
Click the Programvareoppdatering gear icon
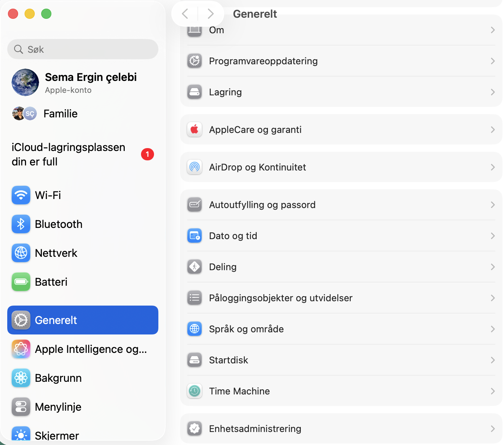tap(195, 61)
